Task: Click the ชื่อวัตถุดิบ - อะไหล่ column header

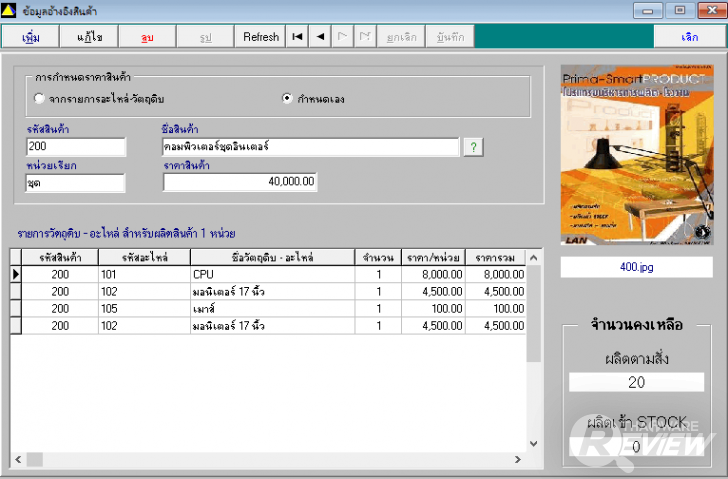Action: (273, 258)
